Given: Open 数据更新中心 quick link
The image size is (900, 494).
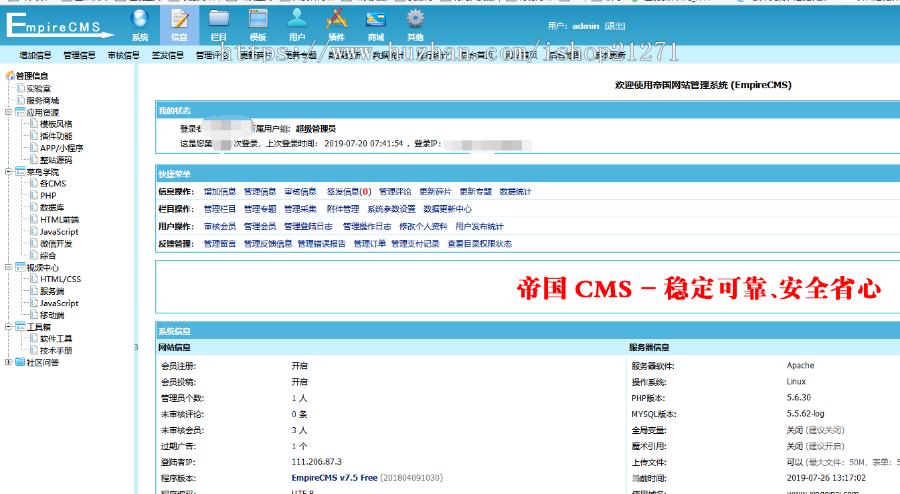Looking at the screenshot, I should point(448,209).
